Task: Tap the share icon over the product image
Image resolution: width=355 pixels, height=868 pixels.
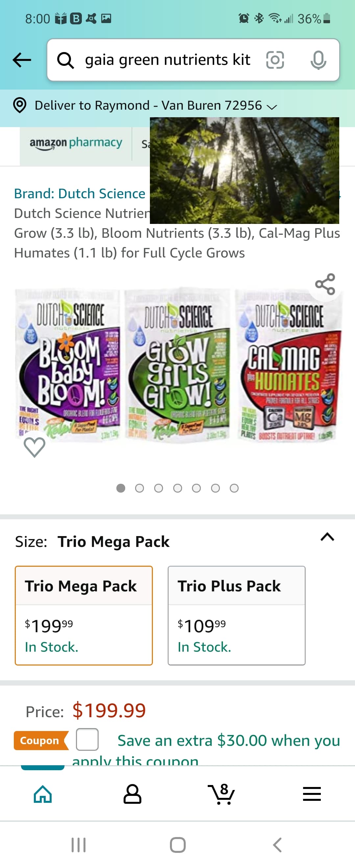Action: (x=325, y=284)
